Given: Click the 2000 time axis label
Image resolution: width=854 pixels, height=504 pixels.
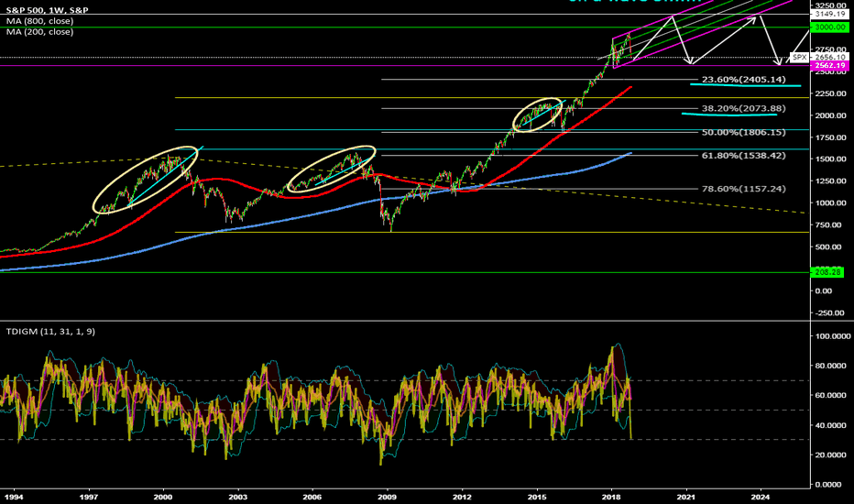Looking at the screenshot, I should pos(163,497).
